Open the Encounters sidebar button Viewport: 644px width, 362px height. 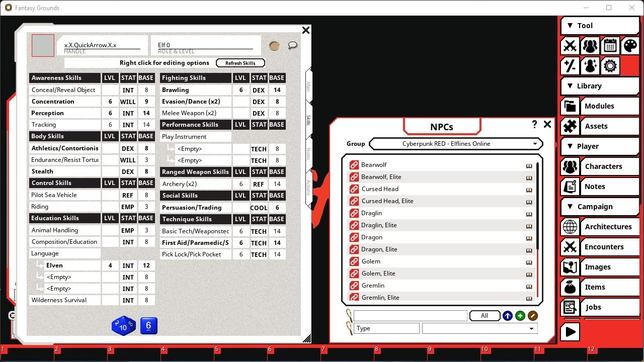coord(610,247)
